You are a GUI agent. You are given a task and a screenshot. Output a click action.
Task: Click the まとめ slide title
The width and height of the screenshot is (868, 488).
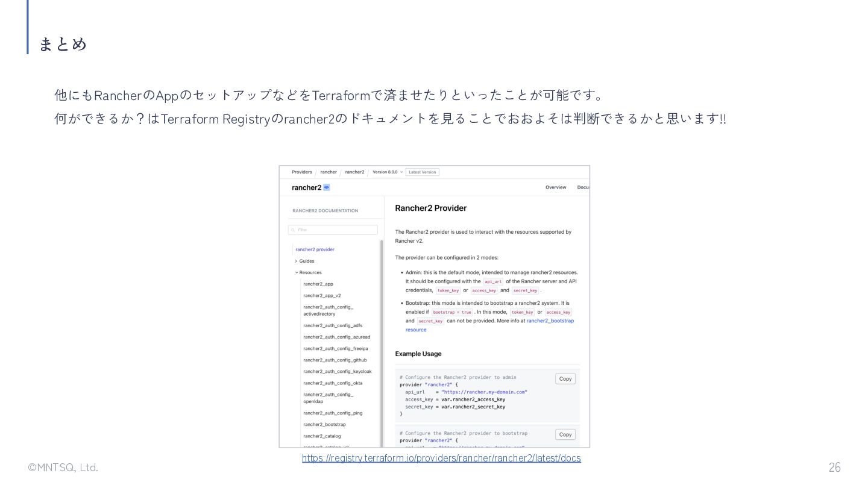click(63, 44)
